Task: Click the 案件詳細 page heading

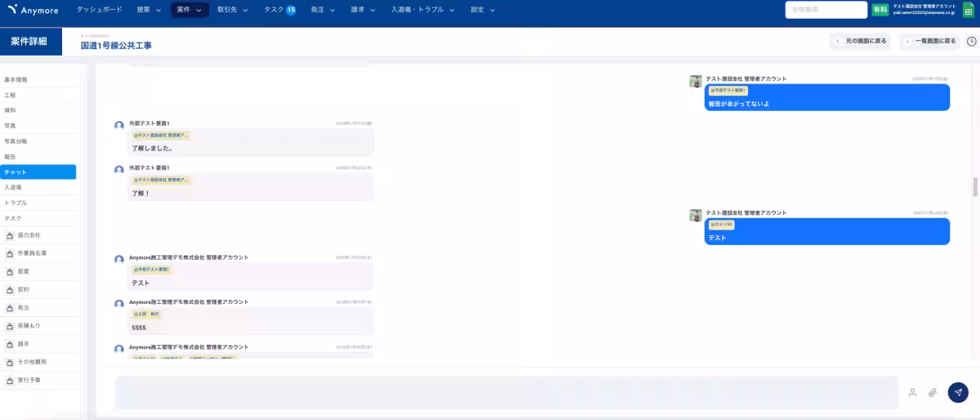Action: pyautogui.click(x=29, y=41)
